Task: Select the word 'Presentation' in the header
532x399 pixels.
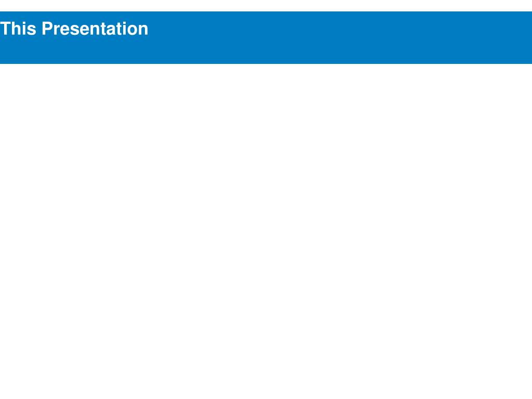Action: click(x=95, y=29)
